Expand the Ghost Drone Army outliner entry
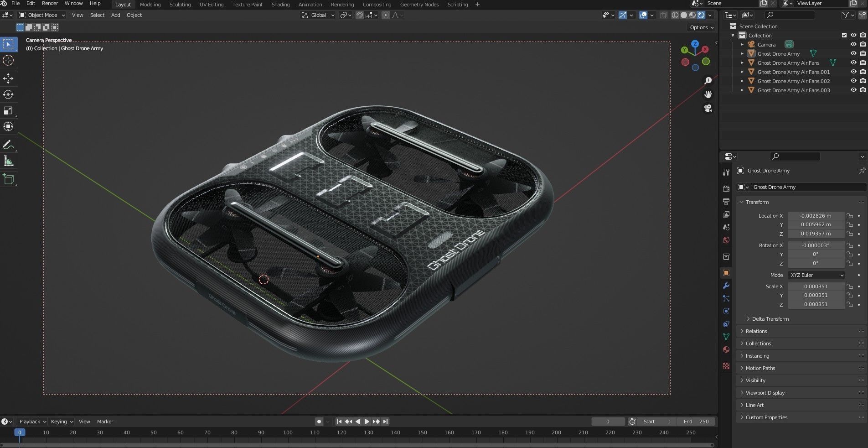Viewport: 868px width, 448px height. click(743, 53)
